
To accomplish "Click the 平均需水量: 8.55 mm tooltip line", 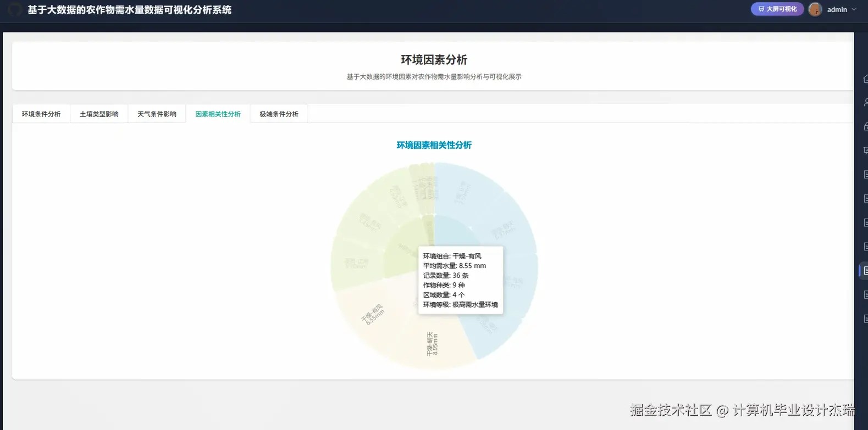I will 455,266.
